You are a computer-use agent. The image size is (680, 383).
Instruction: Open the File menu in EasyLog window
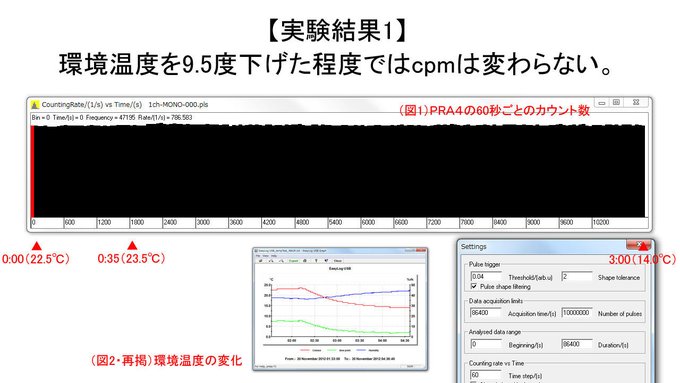(x=258, y=256)
